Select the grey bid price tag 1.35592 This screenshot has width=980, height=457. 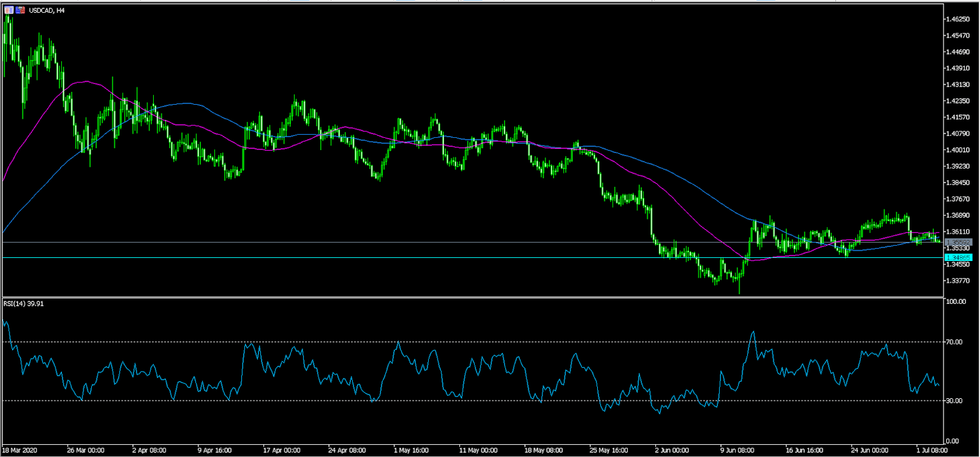coord(958,242)
